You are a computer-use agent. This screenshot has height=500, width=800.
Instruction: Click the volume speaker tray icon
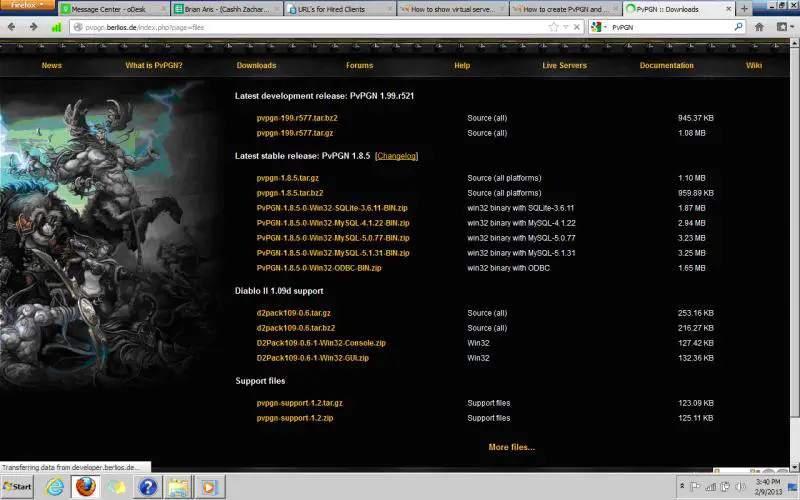740,486
